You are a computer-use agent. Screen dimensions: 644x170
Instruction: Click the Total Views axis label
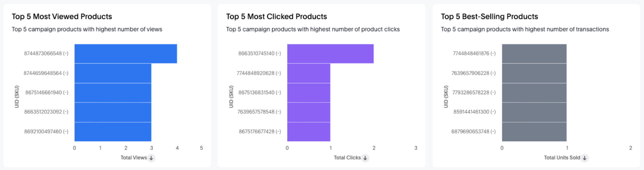tap(134, 158)
